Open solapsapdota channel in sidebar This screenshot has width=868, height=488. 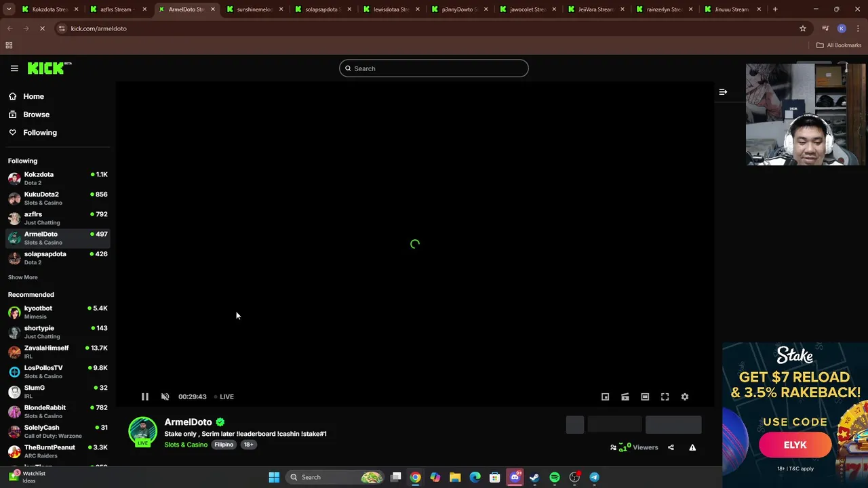tap(58, 258)
